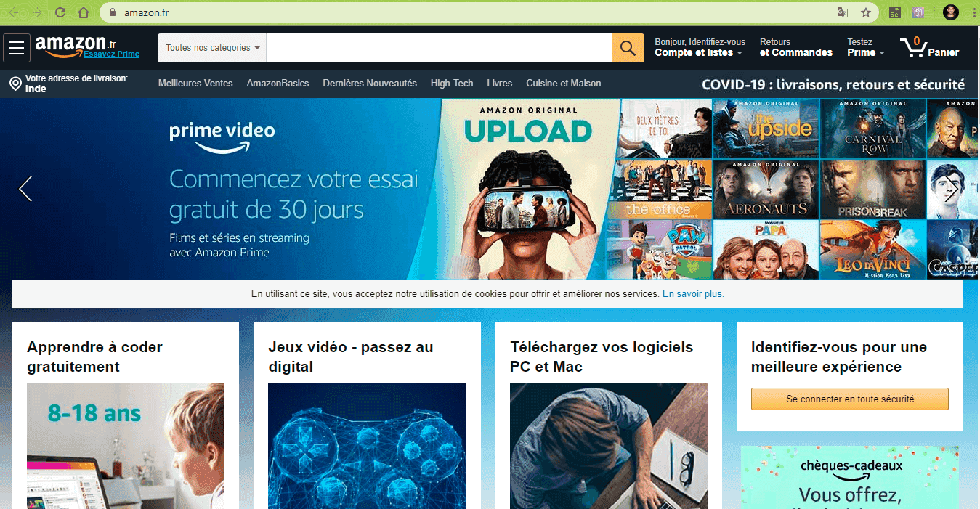The width and height of the screenshot is (980, 509).
Task: Click the 'Essayez Prime' link under logo
Action: click(111, 54)
